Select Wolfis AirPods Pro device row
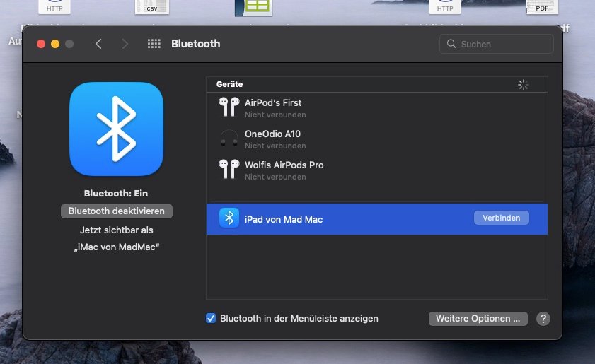The width and height of the screenshot is (595, 364). [x=376, y=170]
